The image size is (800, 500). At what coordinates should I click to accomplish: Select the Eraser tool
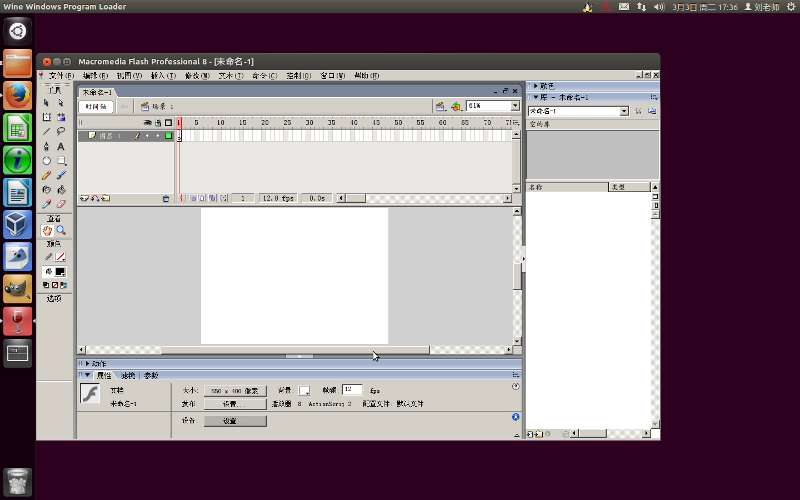click(61, 204)
